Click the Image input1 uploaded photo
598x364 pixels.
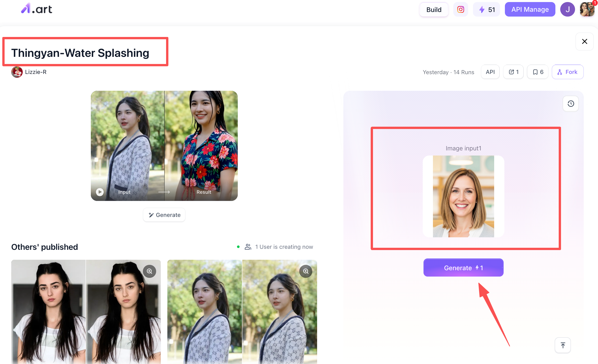pos(463,196)
